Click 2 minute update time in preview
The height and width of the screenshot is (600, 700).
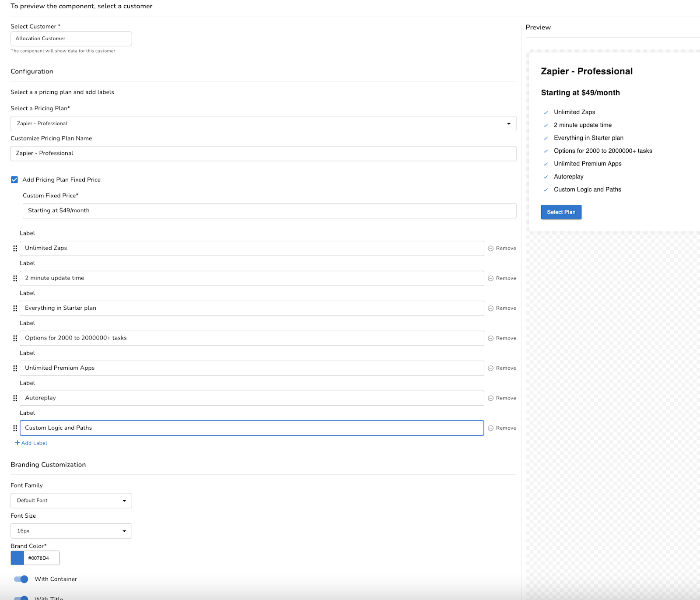click(583, 125)
